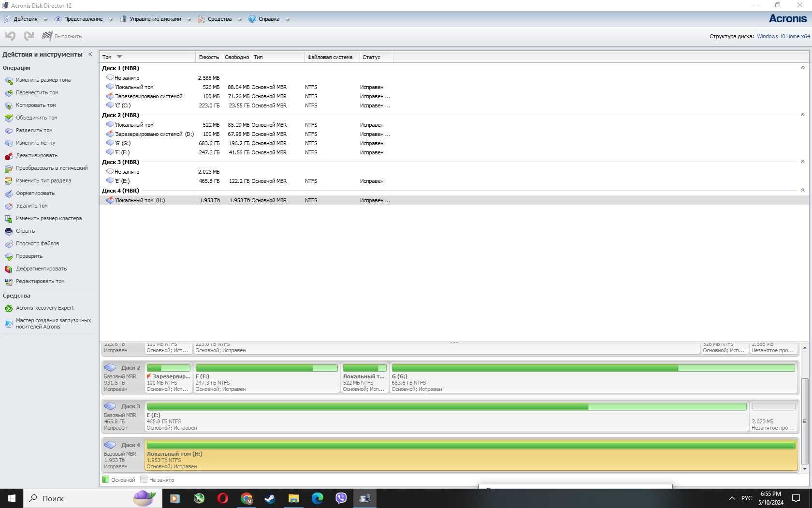Click the Merge volume icon

click(8, 118)
